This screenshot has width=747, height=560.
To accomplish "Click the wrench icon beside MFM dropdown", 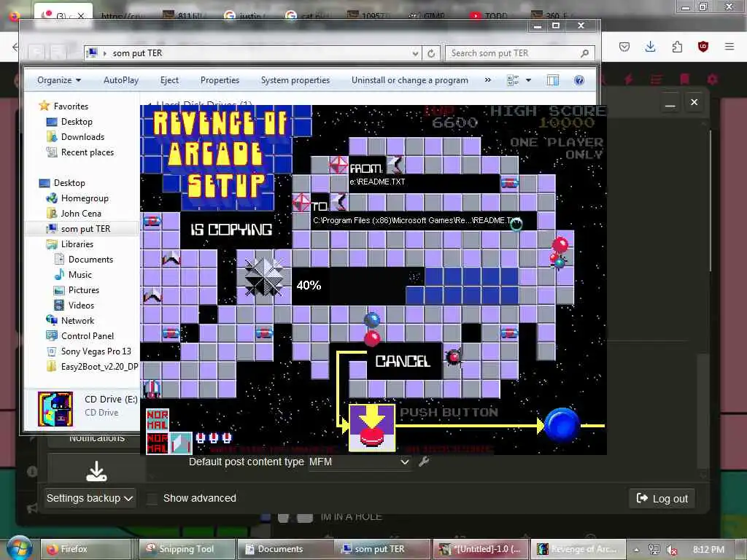I will [424, 462].
